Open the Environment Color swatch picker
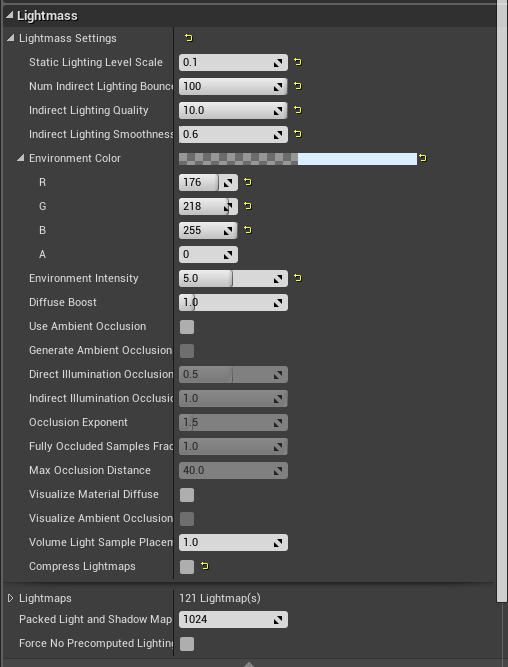Image resolution: width=508 pixels, height=667 pixels. click(298, 159)
